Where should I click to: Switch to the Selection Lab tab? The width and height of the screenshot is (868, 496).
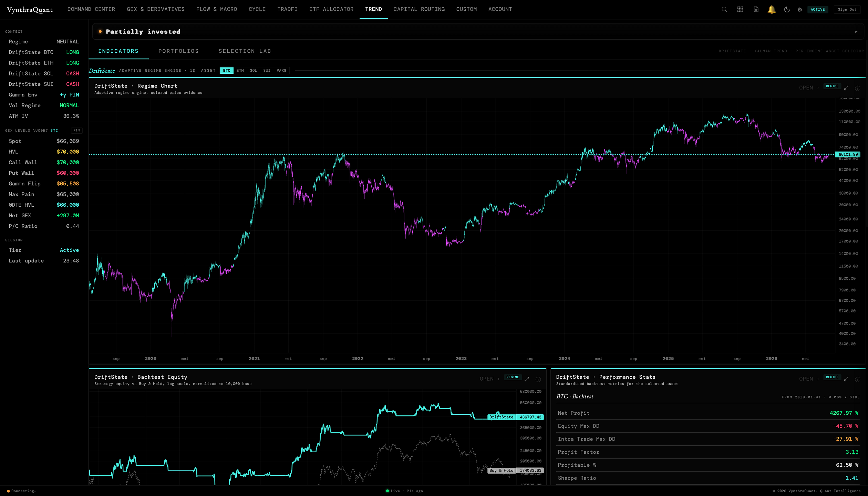coord(245,51)
